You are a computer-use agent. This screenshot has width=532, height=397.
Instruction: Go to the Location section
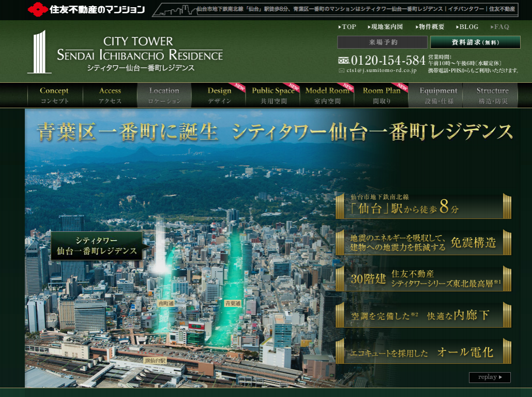[x=164, y=95]
